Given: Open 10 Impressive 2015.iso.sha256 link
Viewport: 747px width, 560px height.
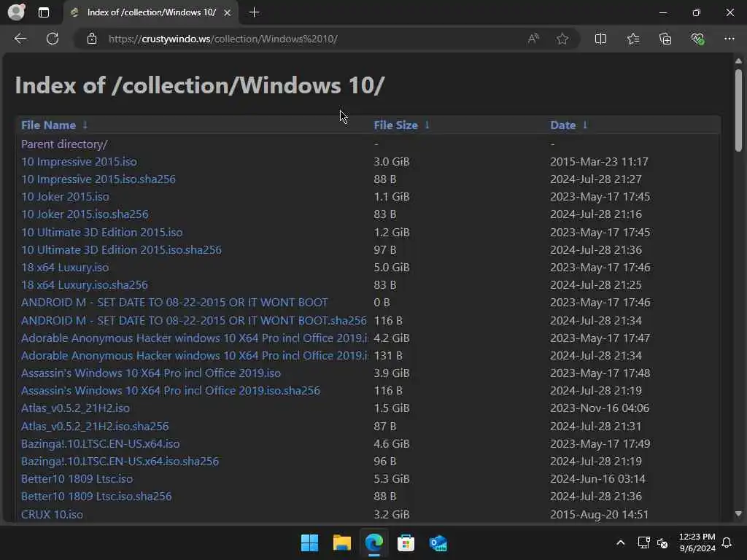Looking at the screenshot, I should pos(98,179).
